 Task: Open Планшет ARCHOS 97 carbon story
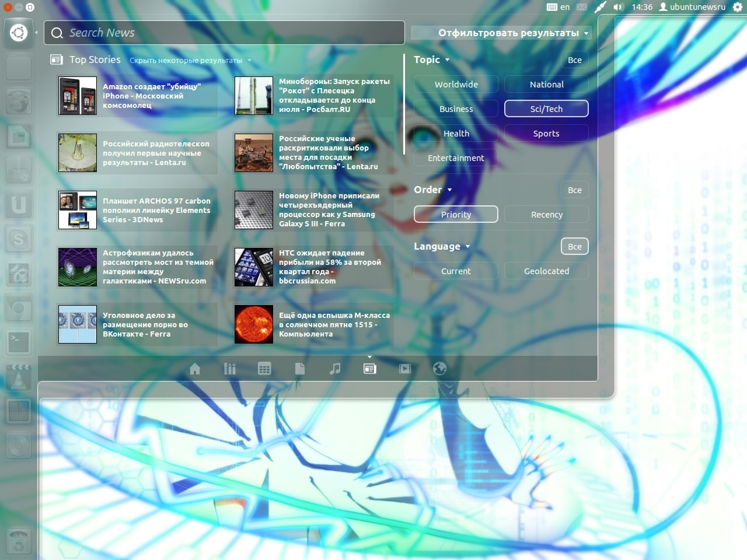click(138, 210)
